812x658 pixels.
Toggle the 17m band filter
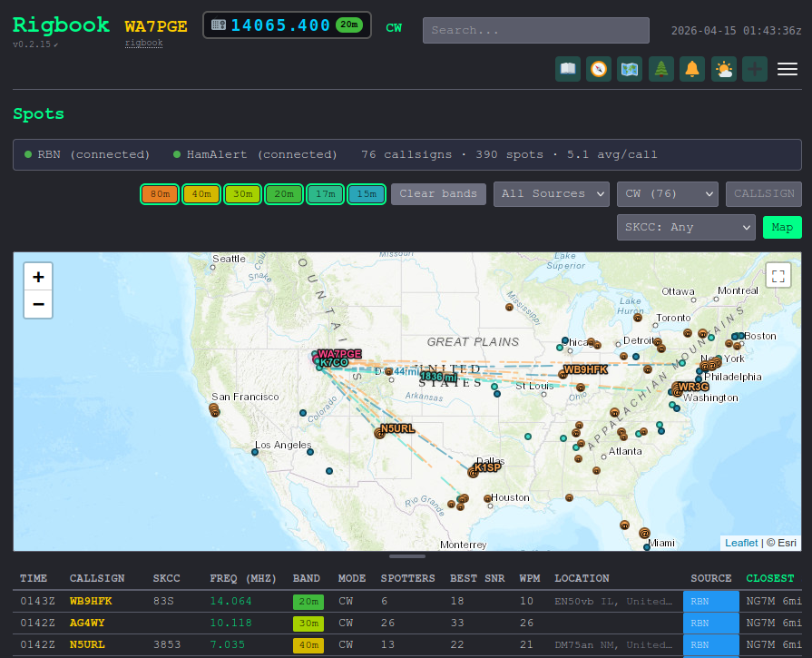[x=325, y=193]
